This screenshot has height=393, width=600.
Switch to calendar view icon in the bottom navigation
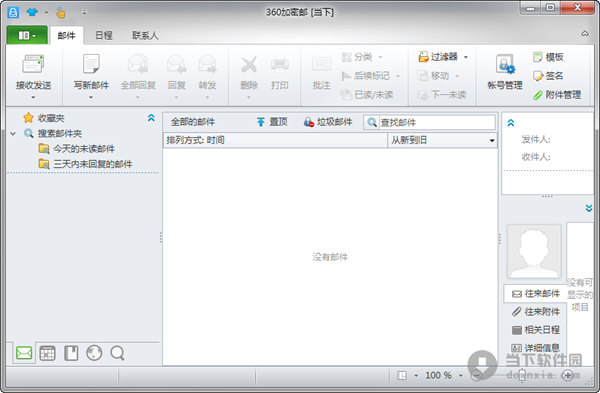[x=47, y=353]
